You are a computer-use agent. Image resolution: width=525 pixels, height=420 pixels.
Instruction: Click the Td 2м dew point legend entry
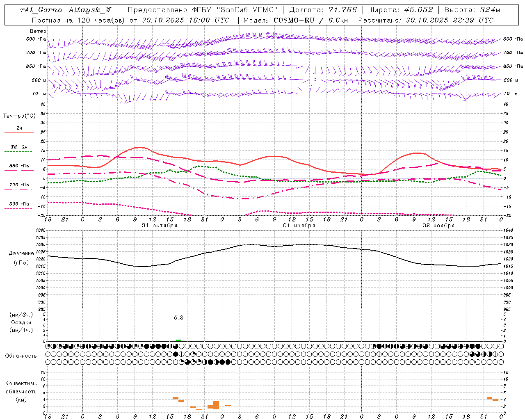(19, 147)
